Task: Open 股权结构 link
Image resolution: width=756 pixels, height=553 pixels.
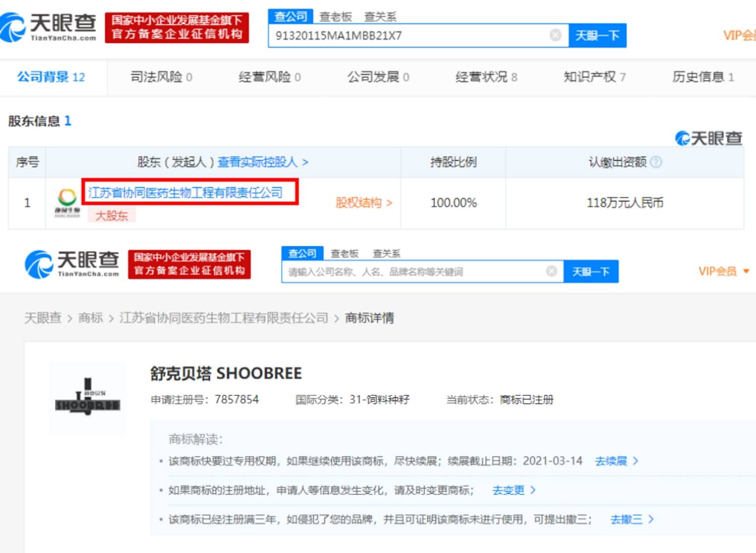Action: [364, 203]
